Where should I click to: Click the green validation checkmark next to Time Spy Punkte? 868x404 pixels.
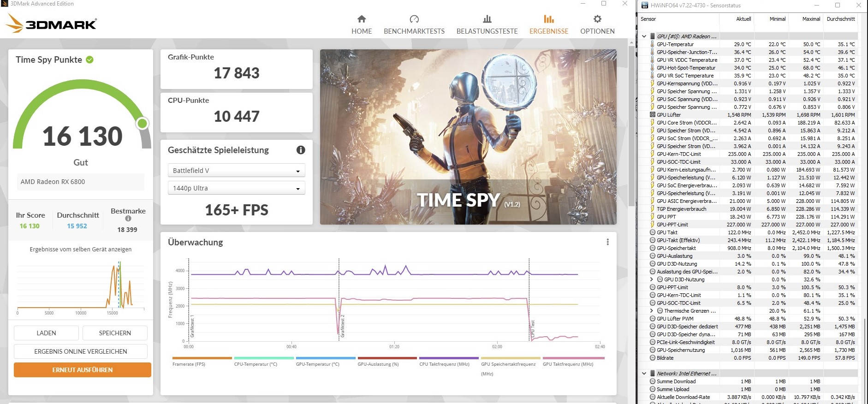[90, 59]
